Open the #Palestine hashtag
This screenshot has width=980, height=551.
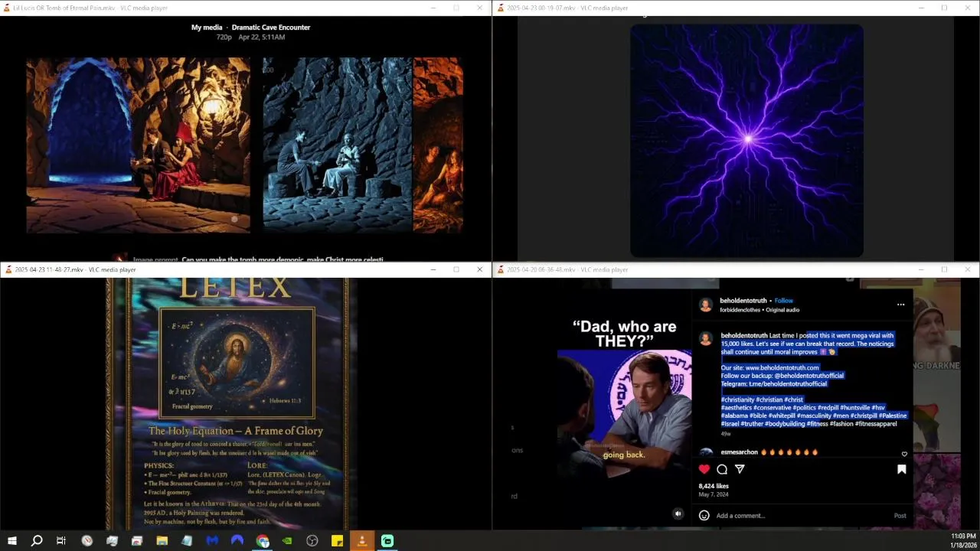(893, 416)
